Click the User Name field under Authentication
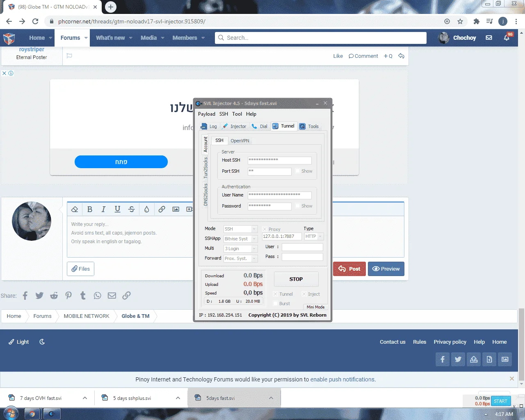 (x=280, y=195)
